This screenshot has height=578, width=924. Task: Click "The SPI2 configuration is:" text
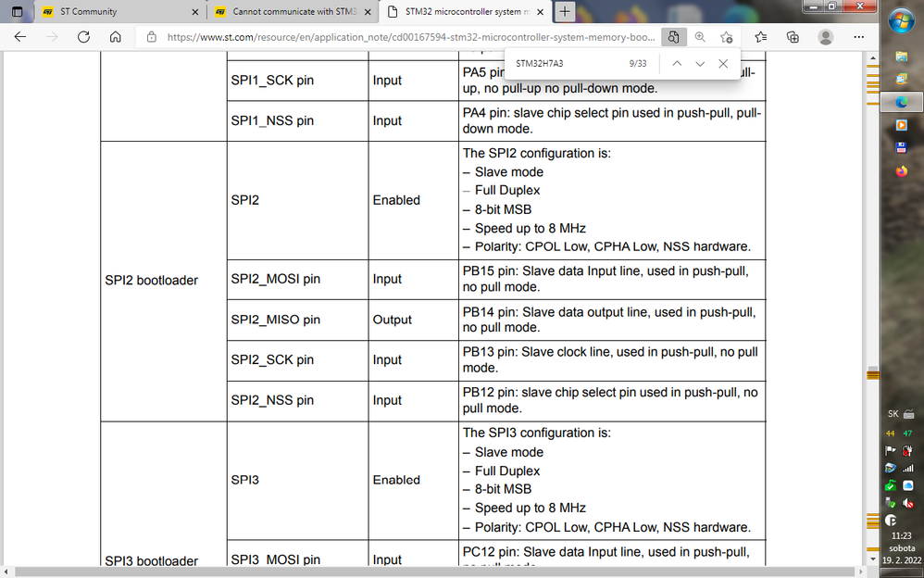click(537, 154)
